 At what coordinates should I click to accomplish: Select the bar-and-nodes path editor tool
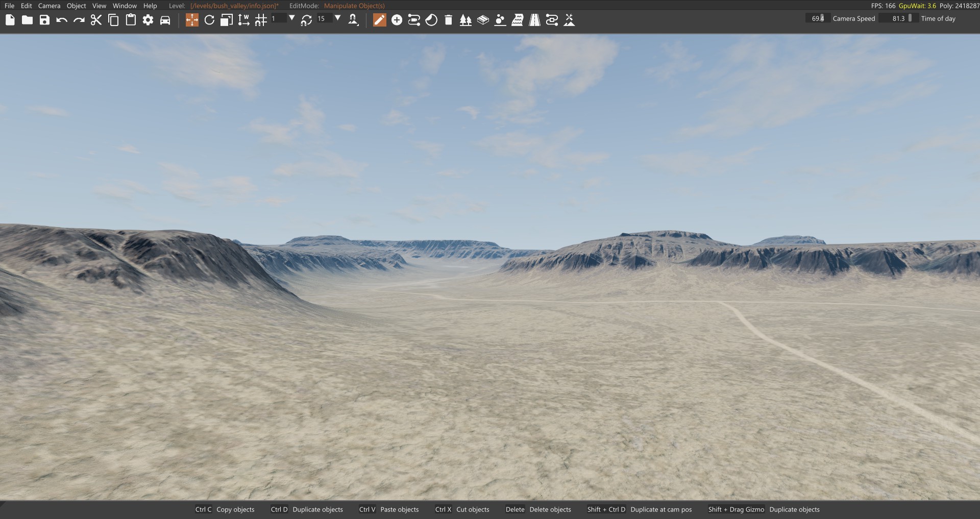coord(414,20)
